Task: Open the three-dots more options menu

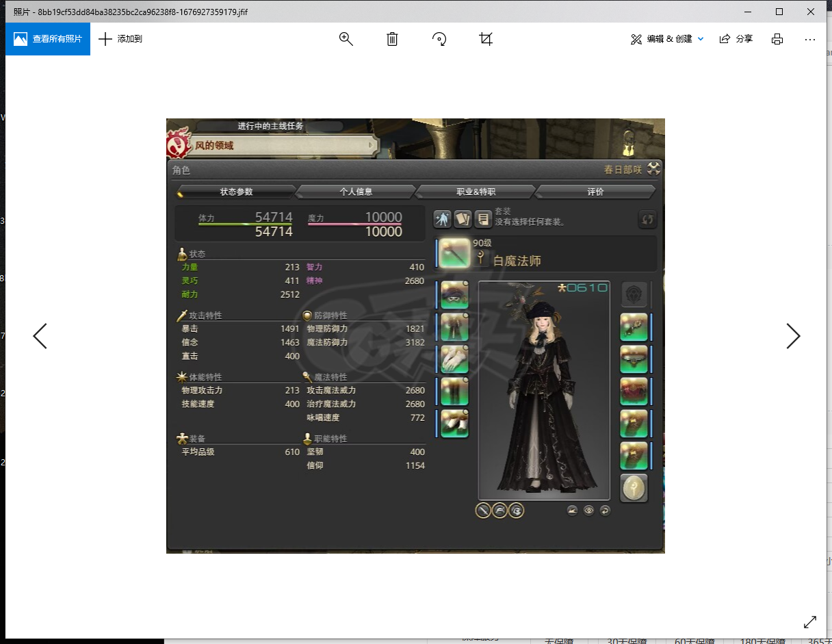Action: [x=810, y=39]
